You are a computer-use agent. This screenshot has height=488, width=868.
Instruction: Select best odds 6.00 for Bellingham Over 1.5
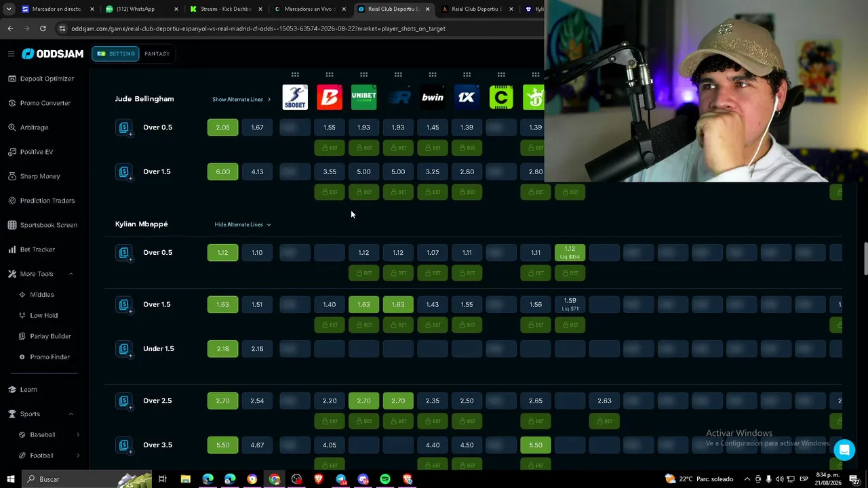tap(222, 172)
